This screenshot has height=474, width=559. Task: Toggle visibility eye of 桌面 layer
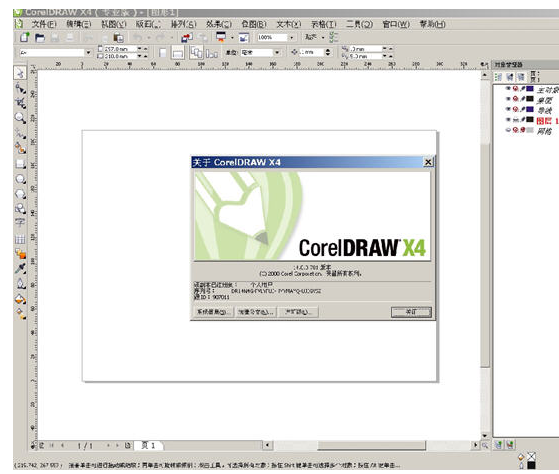pyautogui.click(x=508, y=99)
